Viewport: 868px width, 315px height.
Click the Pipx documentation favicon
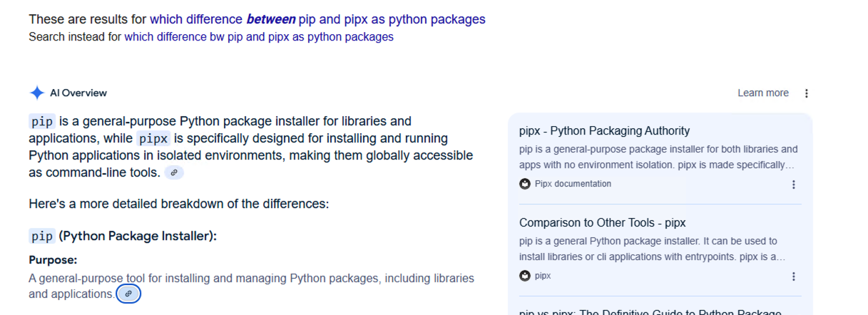(x=525, y=184)
